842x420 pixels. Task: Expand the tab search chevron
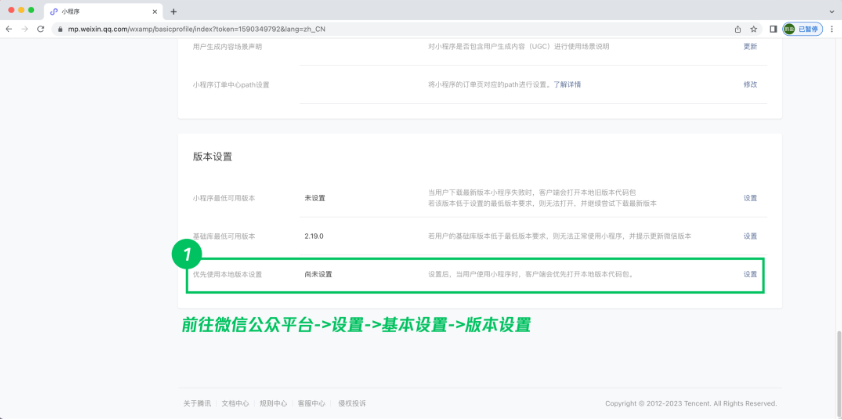pos(832,11)
